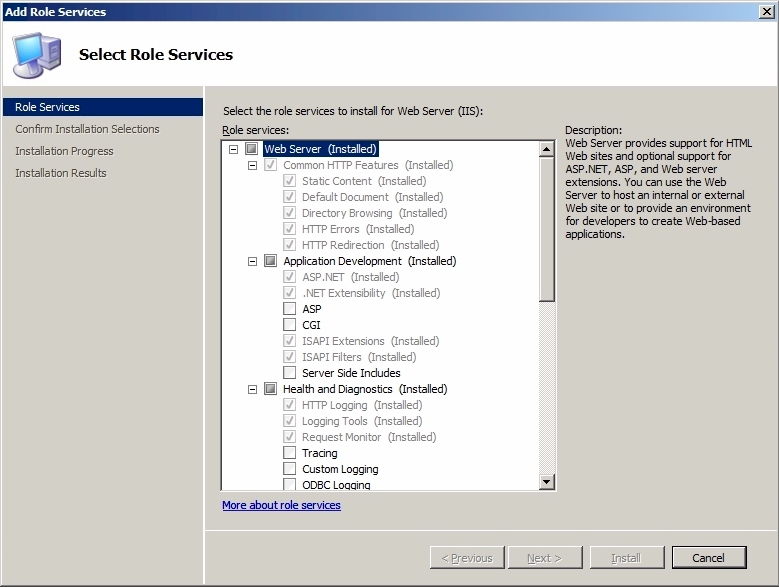Select the ASP tree item label
Image resolution: width=779 pixels, height=587 pixels.
[312, 309]
